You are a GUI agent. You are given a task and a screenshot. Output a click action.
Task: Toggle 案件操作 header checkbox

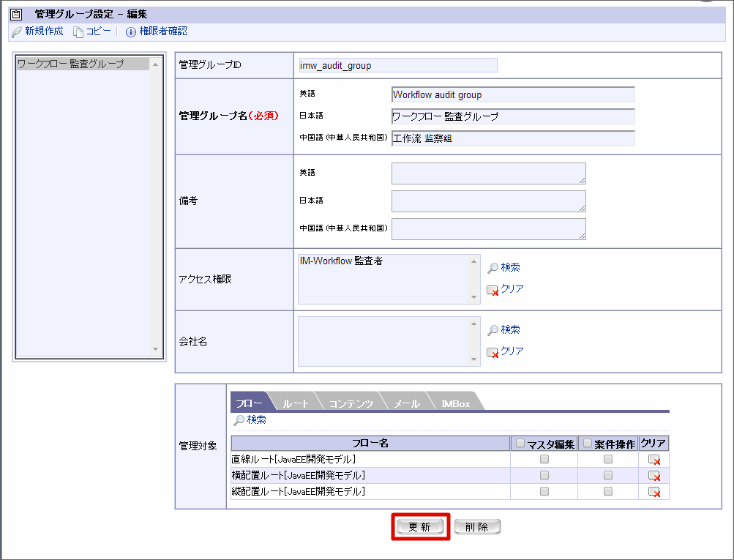[588, 442]
